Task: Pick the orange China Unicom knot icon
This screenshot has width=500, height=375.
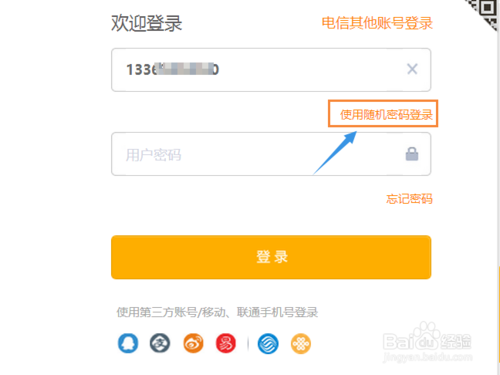Action: (301, 343)
